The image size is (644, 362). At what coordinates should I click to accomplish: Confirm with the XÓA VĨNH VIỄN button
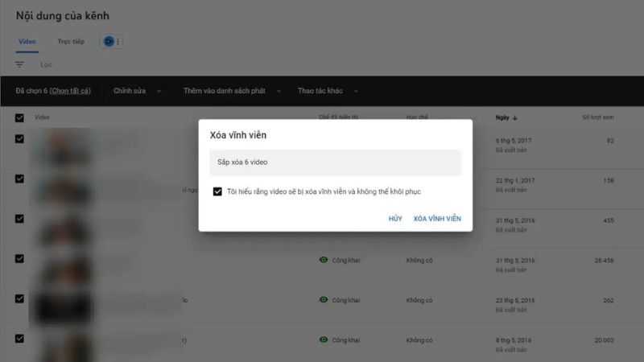pos(437,219)
